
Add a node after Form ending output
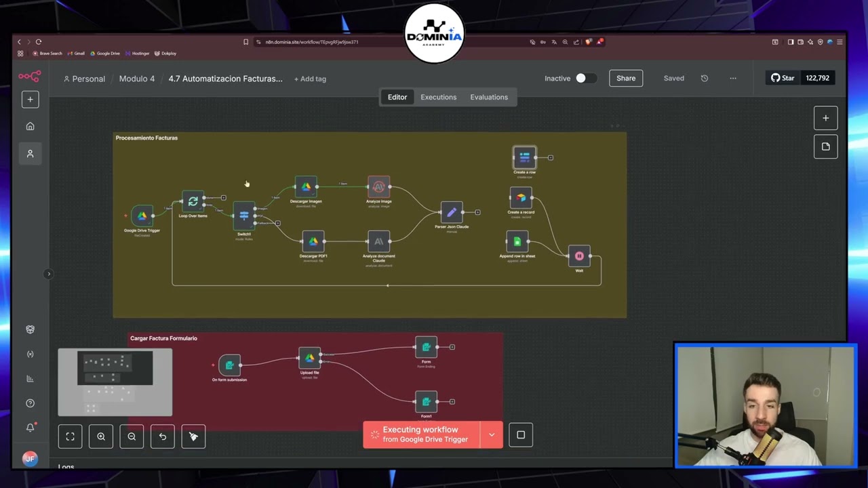click(452, 347)
